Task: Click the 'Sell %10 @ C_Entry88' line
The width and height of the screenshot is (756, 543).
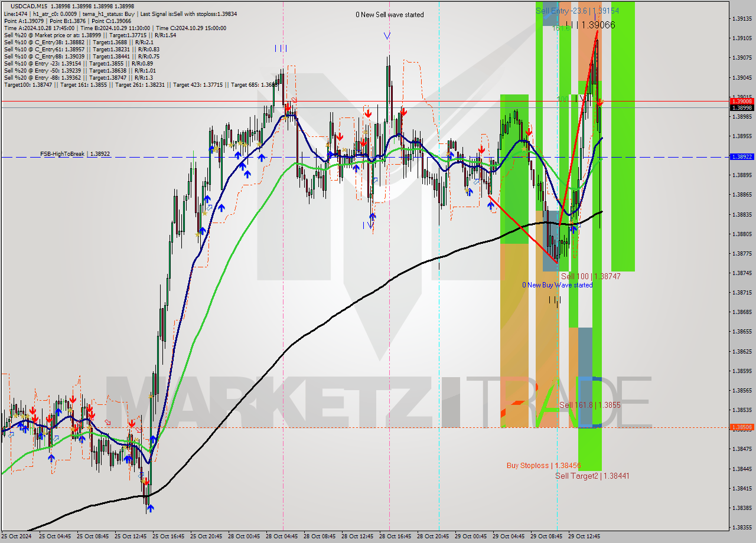Action: coord(82,56)
